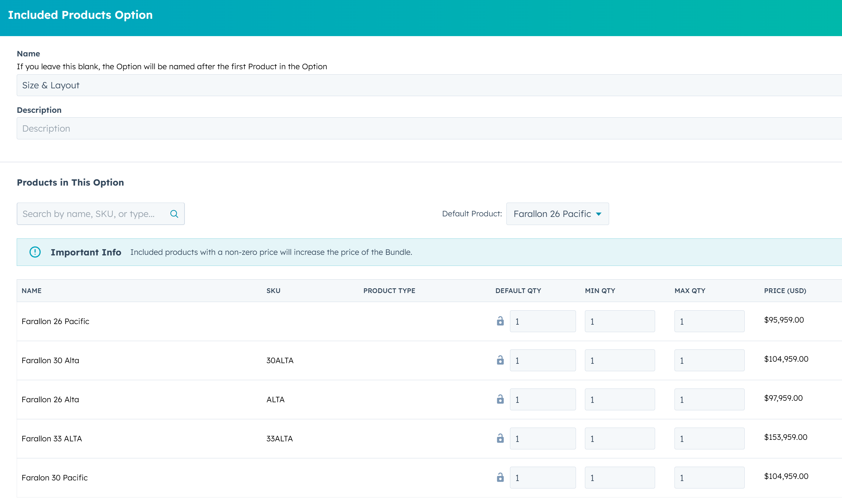Toggle the quantity lock for Farallon 30 Alta
This screenshot has width=842, height=504.
[500, 360]
